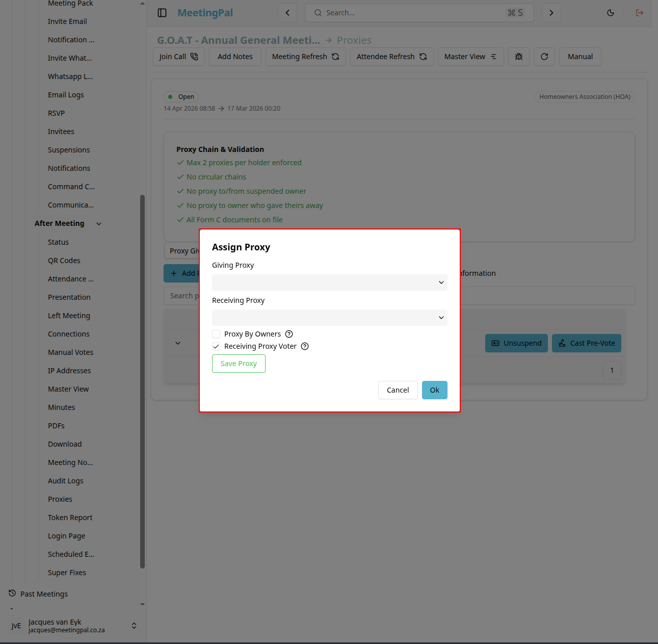Open RSVP in sidebar
This screenshot has height=644, width=658.
tap(56, 113)
